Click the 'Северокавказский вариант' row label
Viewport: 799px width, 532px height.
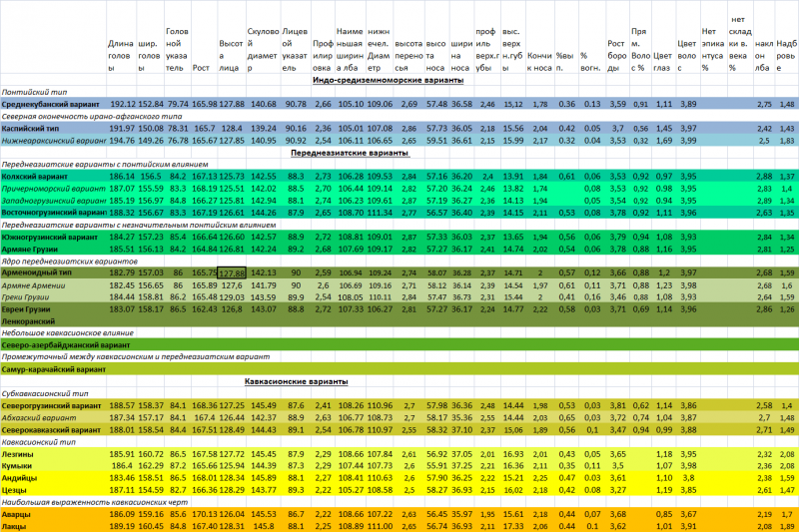click(x=51, y=430)
